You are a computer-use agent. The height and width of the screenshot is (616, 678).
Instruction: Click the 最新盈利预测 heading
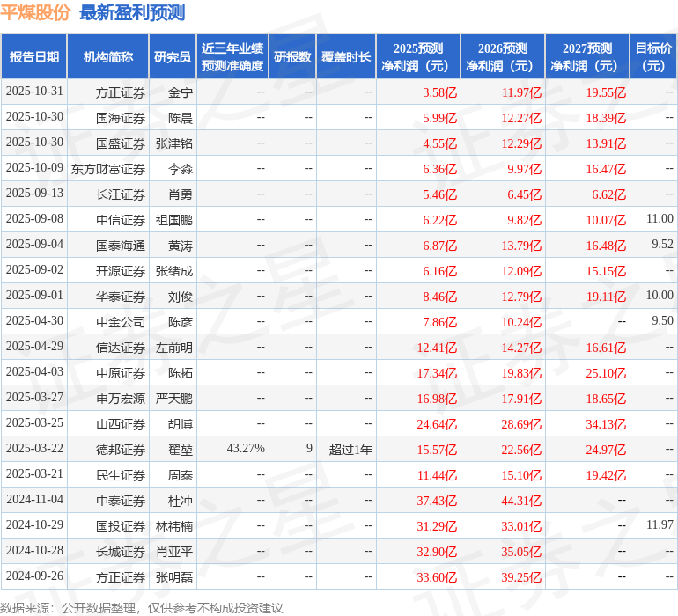pos(132,12)
